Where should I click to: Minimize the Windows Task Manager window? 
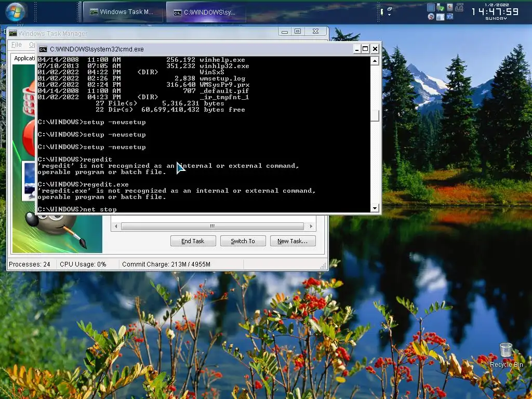click(x=284, y=32)
